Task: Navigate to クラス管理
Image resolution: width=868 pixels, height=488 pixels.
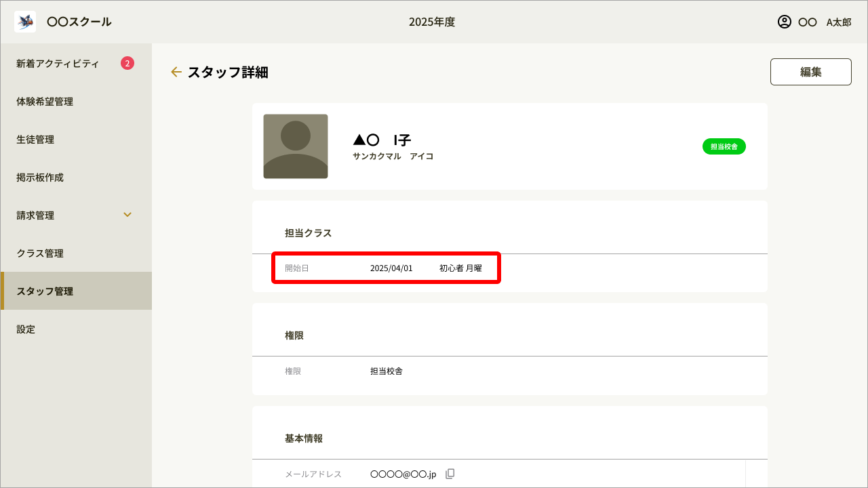Action: tap(40, 253)
